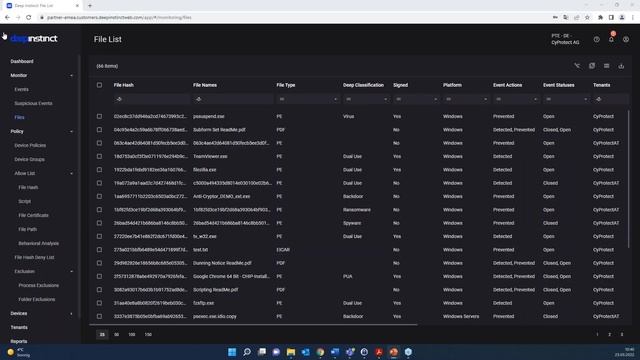The height and width of the screenshot is (360, 640).
Task: Show 150 items per page
Action: coord(148,335)
